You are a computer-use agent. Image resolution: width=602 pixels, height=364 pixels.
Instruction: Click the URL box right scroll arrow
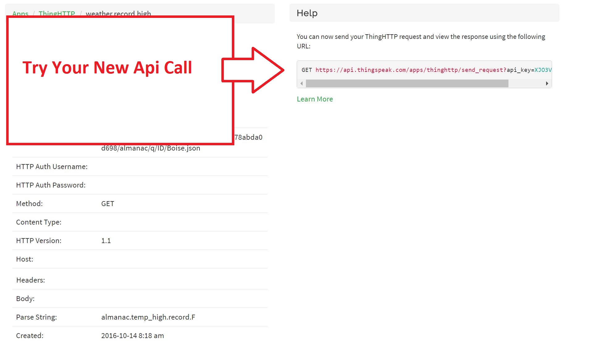coord(547,83)
